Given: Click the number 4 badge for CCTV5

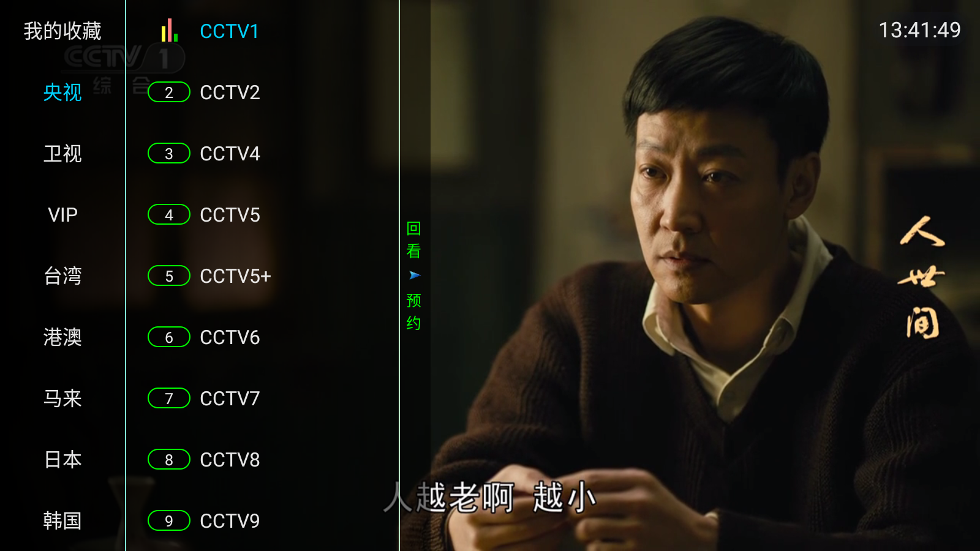Looking at the screenshot, I should point(169,215).
